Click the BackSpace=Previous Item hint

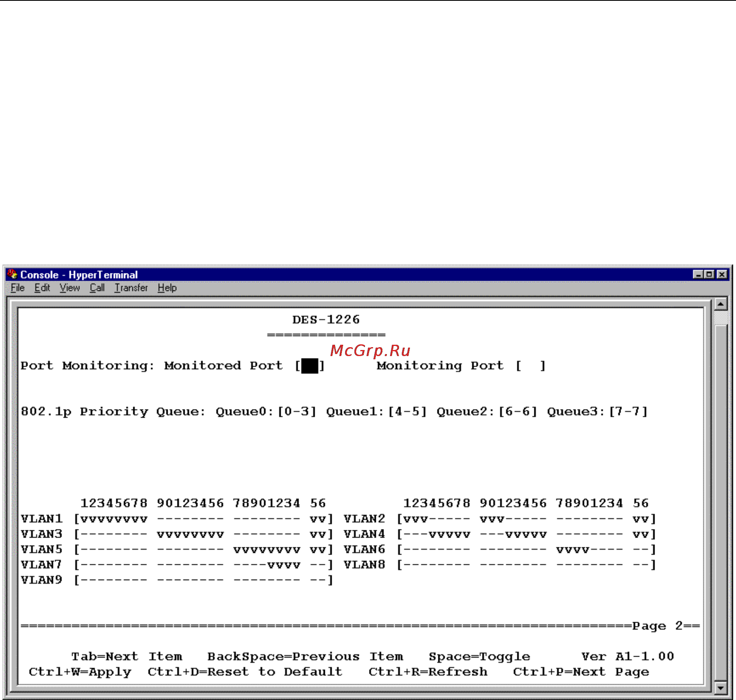305,656
